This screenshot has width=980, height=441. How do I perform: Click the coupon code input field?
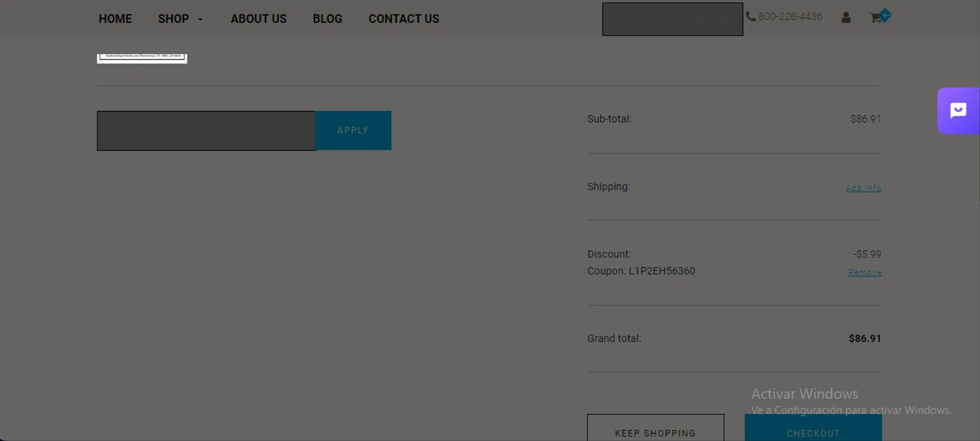(x=206, y=131)
